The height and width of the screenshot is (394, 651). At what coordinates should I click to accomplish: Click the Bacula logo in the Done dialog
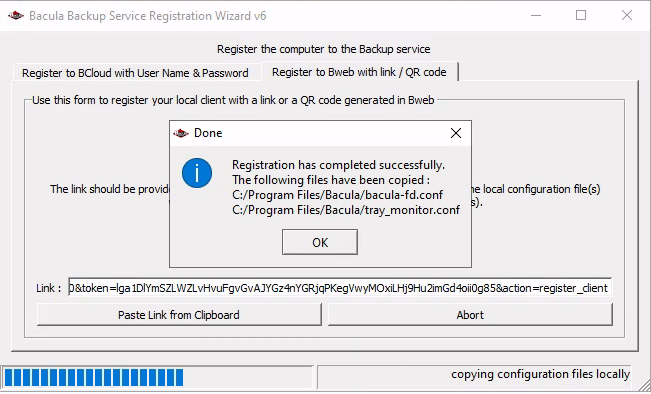pyautogui.click(x=181, y=133)
